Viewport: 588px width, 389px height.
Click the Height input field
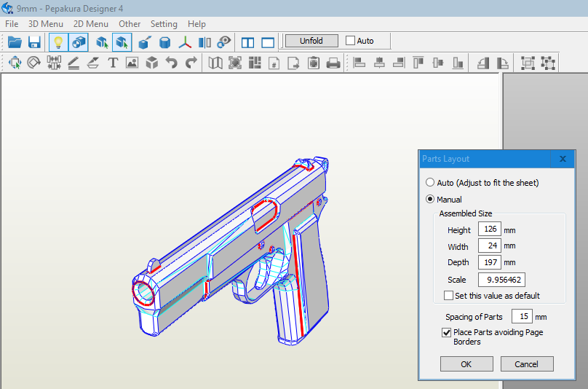click(489, 229)
